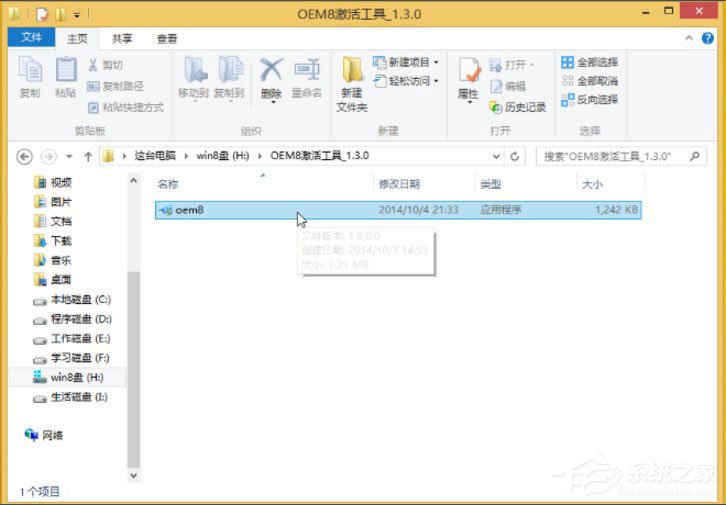Expand path chevron after win8盘 (H:)
This screenshot has width=726, height=505.
click(x=260, y=156)
